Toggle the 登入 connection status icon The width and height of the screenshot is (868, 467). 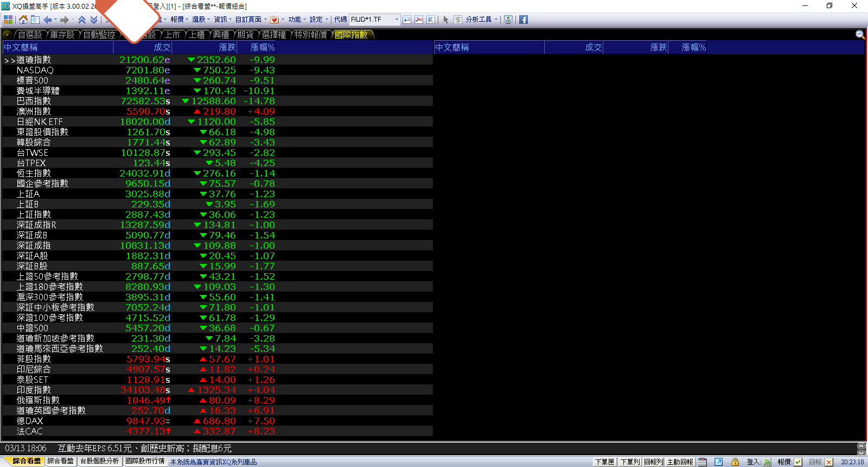coord(767,462)
